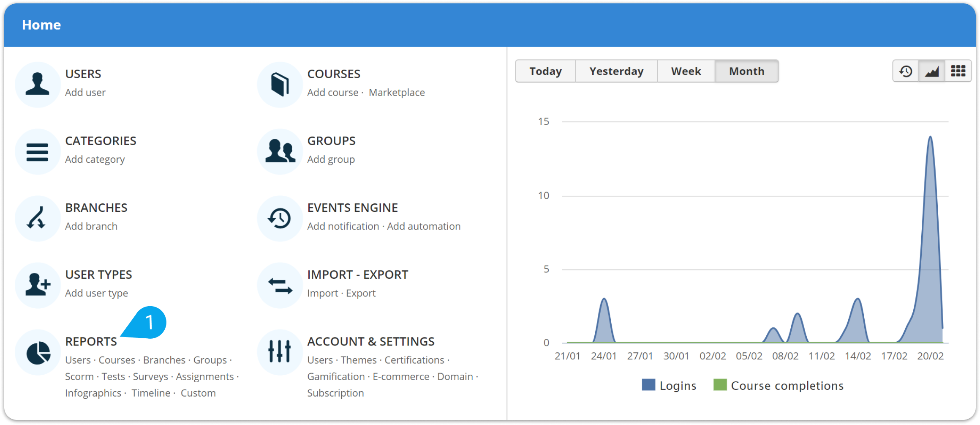
Task: Open the ACCOUNT & SETTINGS heading link
Action: click(371, 342)
